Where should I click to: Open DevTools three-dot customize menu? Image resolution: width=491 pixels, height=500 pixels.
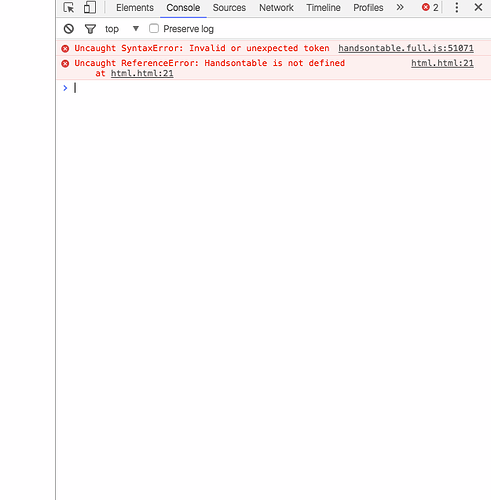457,7
